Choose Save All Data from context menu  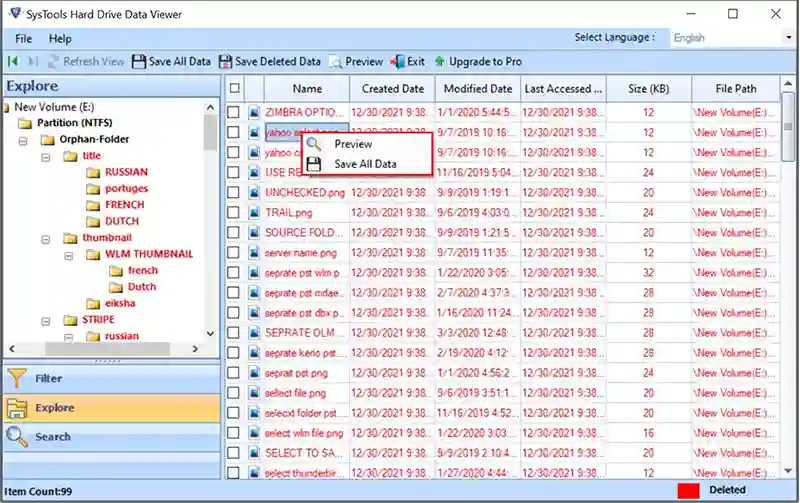(367, 164)
